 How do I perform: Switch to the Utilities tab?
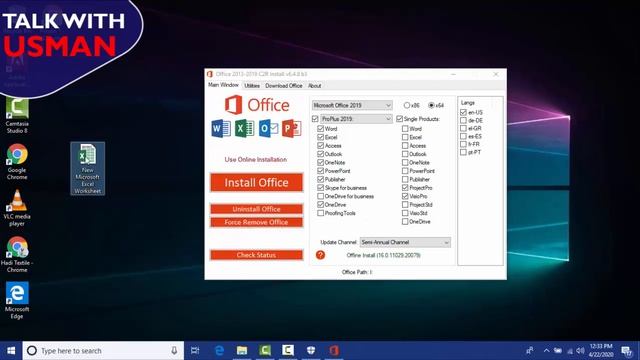coord(252,86)
